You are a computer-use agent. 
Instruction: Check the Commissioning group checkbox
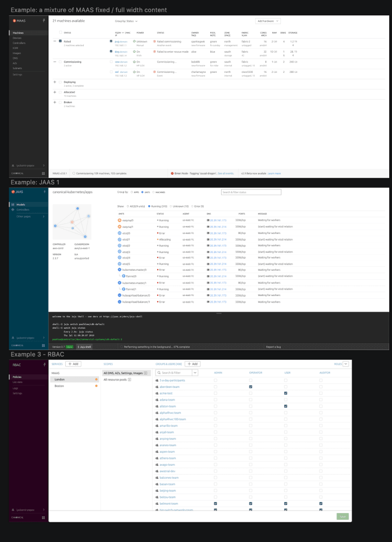[x=60, y=61]
